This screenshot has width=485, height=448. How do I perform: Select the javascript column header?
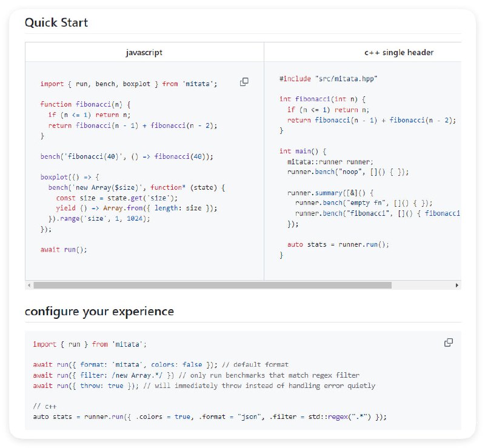coord(144,53)
